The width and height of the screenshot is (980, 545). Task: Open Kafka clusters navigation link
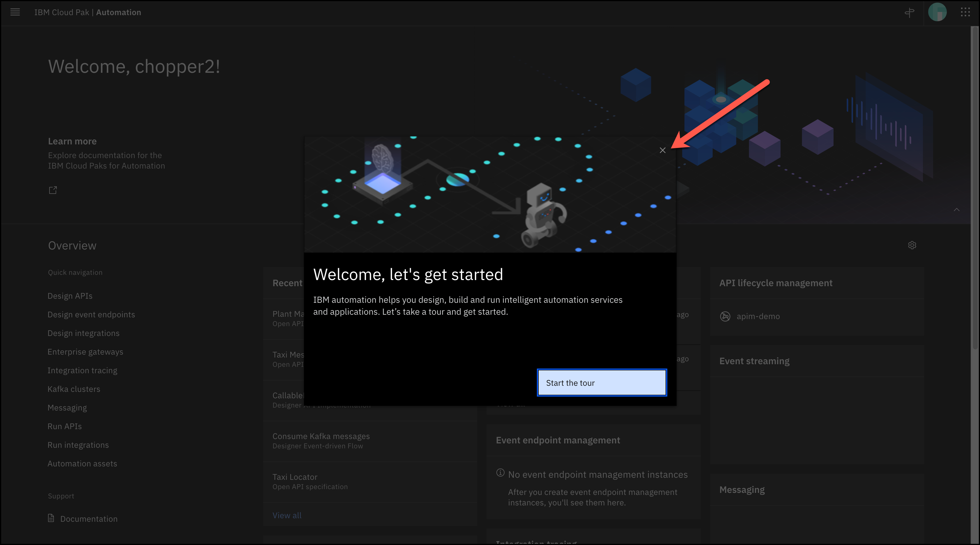(x=74, y=389)
